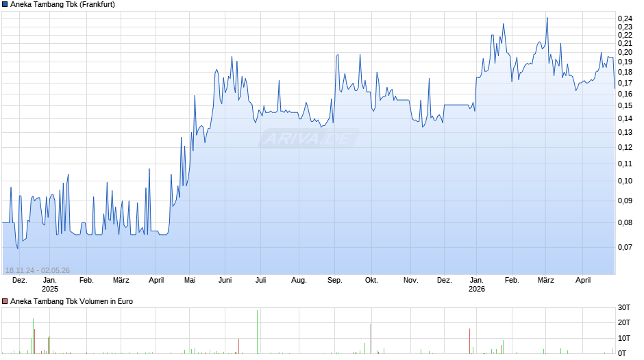Click the 'Okt.' month label
The image size is (644, 360).
point(372,281)
